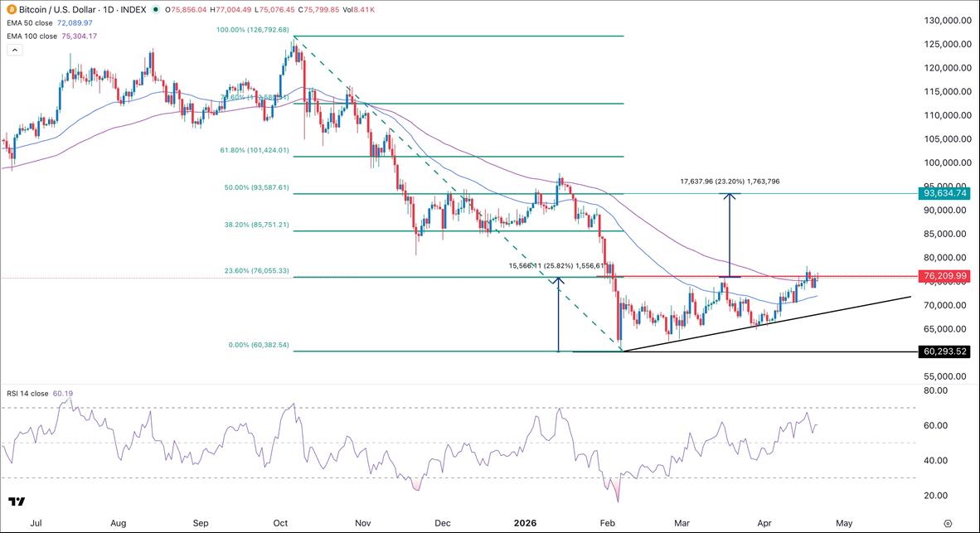Click the 60,293.52 black price label
This screenshot has width=980, height=533.
pos(945,352)
